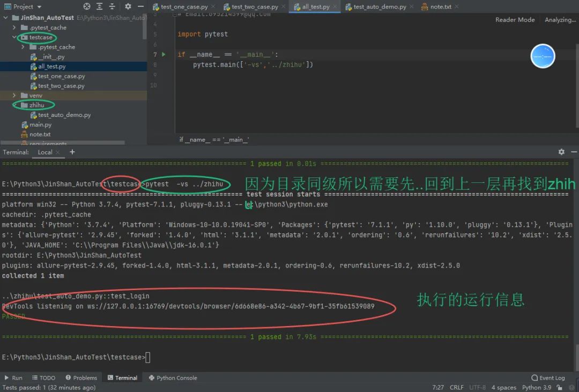Open the Event Log

tap(548, 378)
